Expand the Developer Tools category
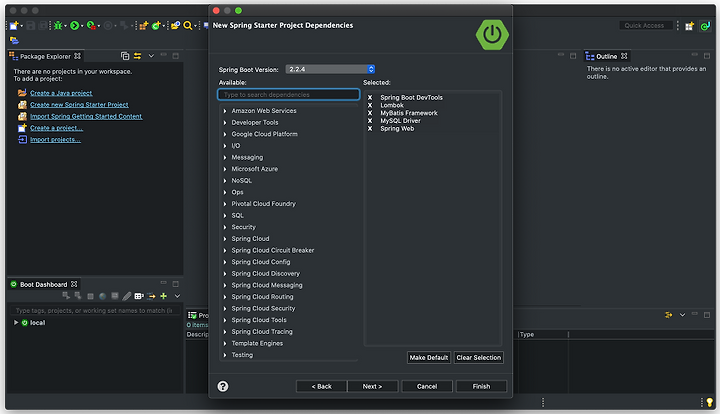This screenshot has width=720, height=414. click(225, 123)
